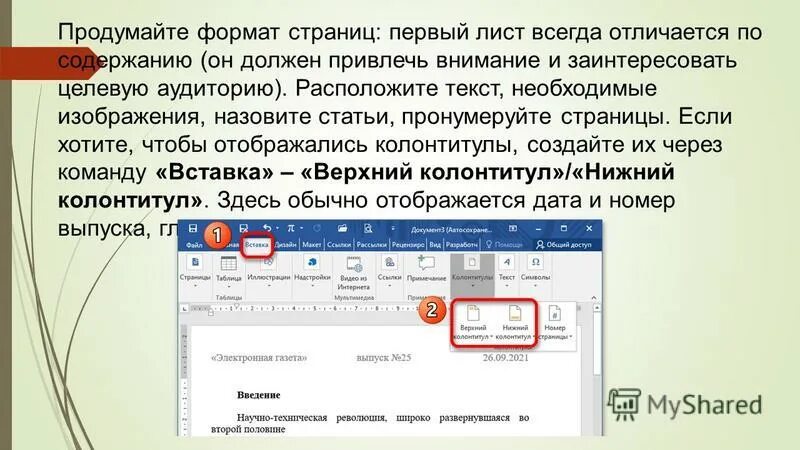Image resolution: width=800 pixels, height=450 pixels.
Task: Click header text выпуск №25
Action: click(384, 358)
